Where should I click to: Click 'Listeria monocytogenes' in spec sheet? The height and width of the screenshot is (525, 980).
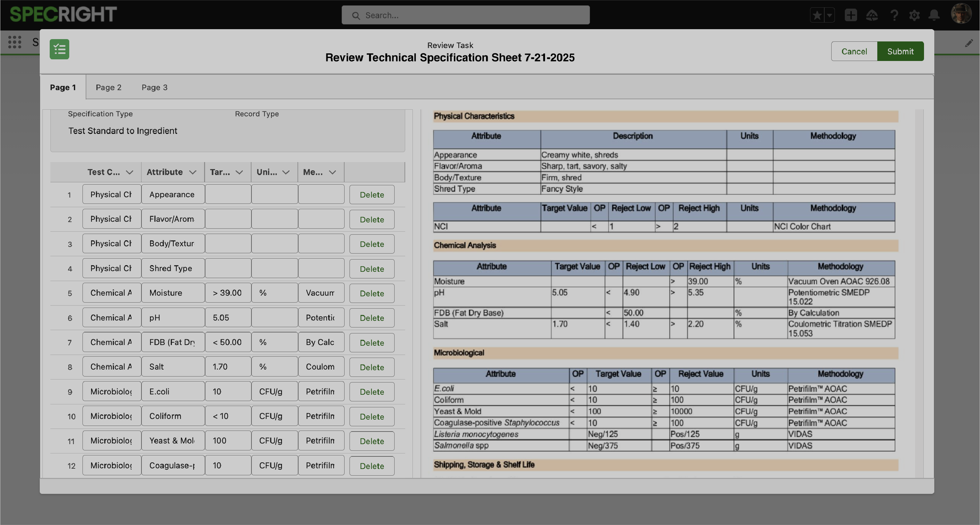tap(476, 434)
